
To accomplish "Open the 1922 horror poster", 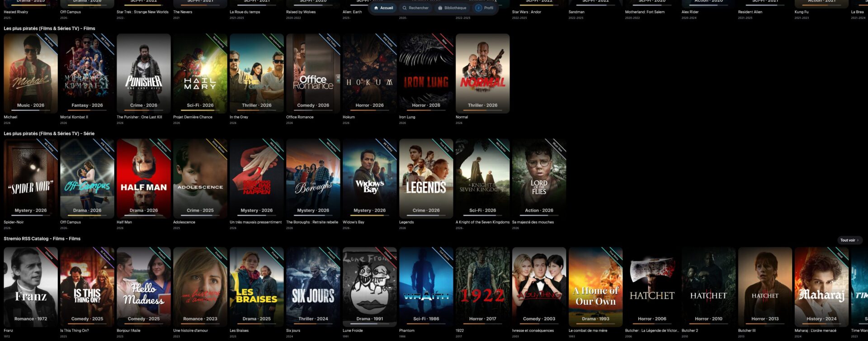I will tap(483, 287).
